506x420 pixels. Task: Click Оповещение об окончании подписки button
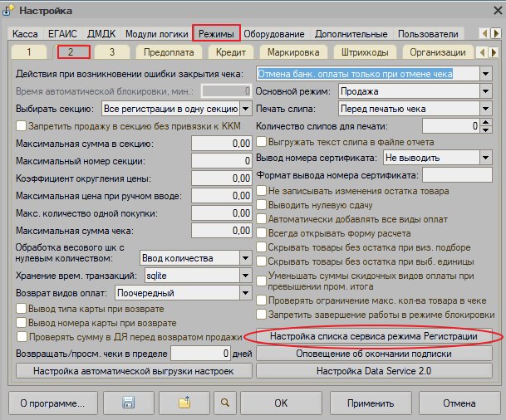click(374, 354)
